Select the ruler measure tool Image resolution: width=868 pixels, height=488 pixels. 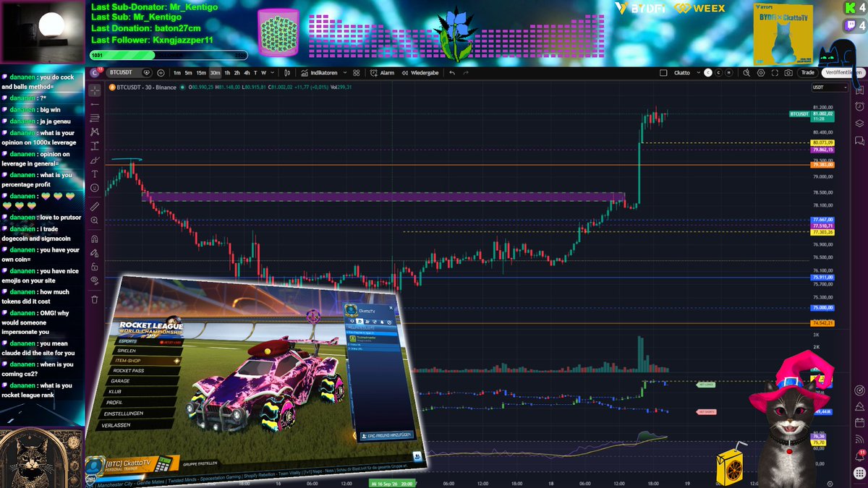[x=95, y=206]
